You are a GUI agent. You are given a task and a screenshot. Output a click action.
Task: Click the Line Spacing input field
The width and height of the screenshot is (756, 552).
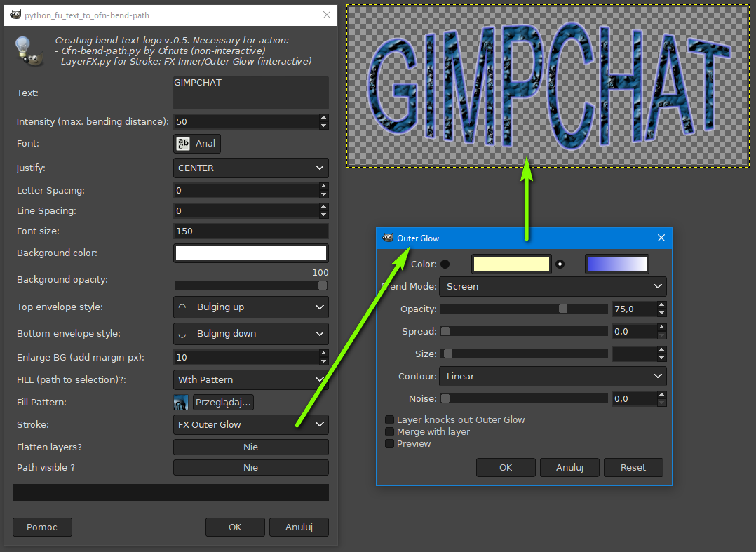click(x=246, y=210)
